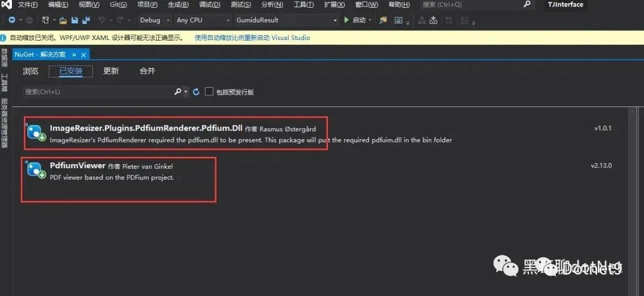
Task: Click version v2.13.0 of PdfiumViewer
Action: (601, 166)
